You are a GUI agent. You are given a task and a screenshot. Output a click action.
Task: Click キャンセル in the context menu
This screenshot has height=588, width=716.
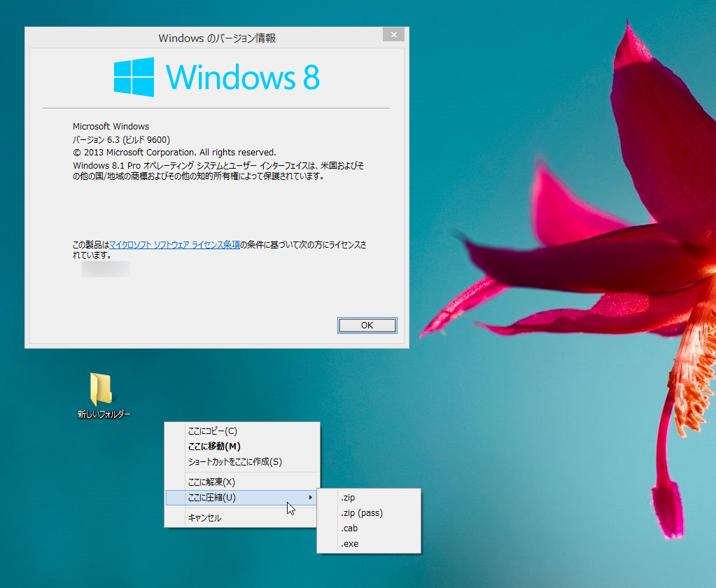click(x=242, y=518)
